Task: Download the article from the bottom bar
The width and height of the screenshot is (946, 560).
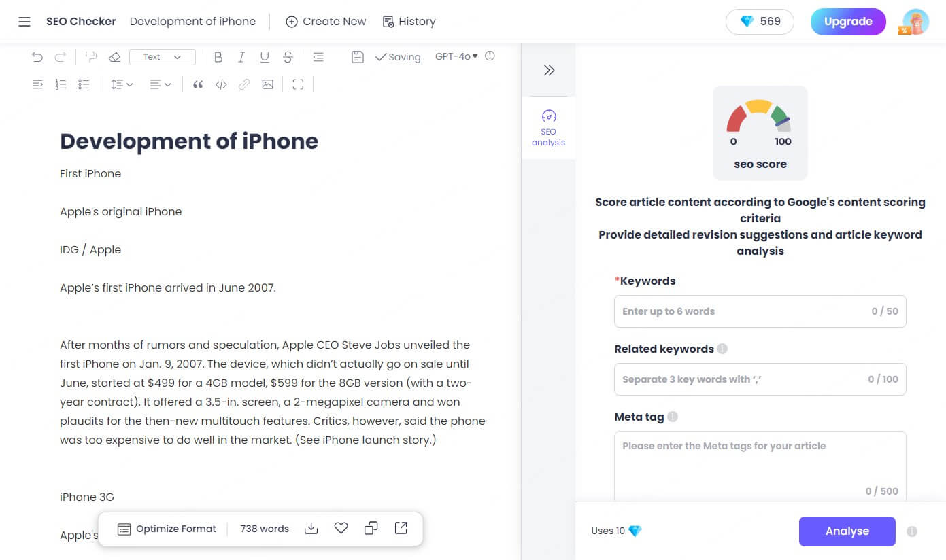Action: [311, 528]
